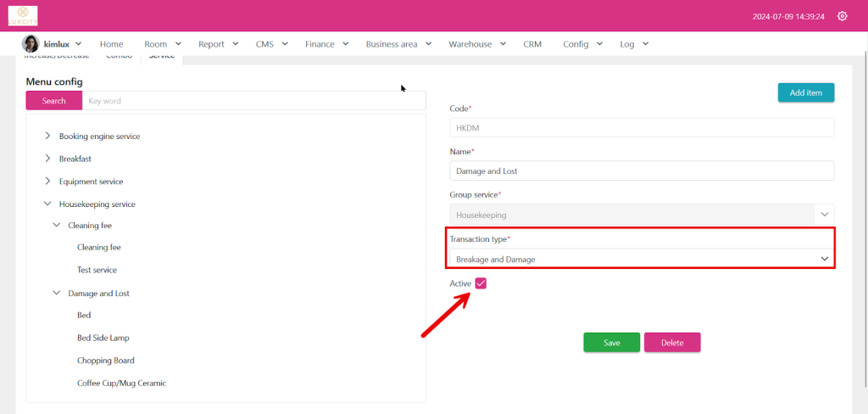Collapse the Damage and Lost group
Image resolution: width=868 pixels, height=414 pixels.
(x=57, y=294)
